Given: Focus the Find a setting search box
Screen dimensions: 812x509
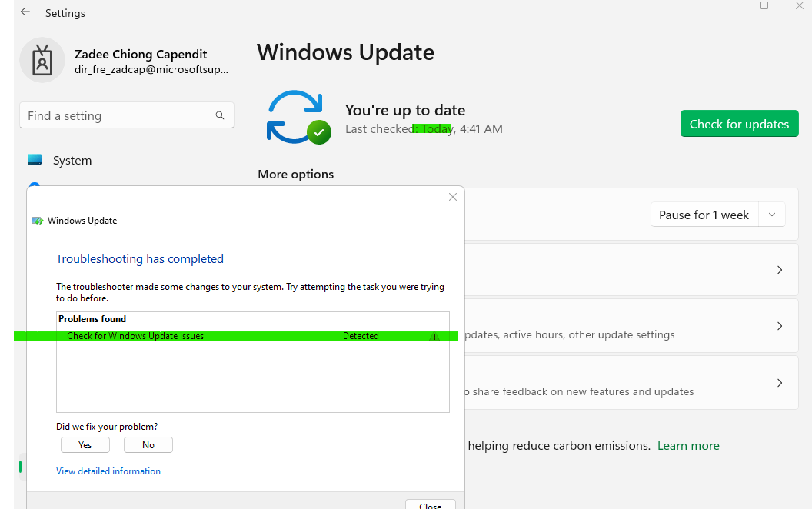Looking at the screenshot, I should pos(126,115).
